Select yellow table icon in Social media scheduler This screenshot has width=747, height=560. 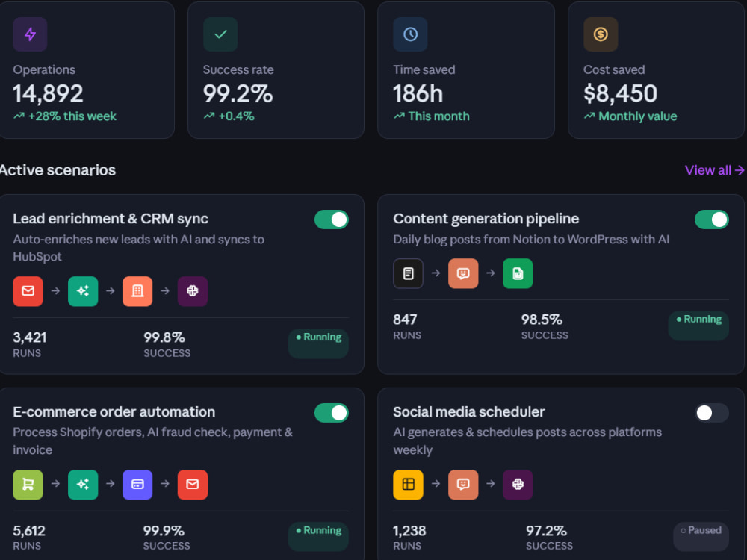click(x=409, y=485)
